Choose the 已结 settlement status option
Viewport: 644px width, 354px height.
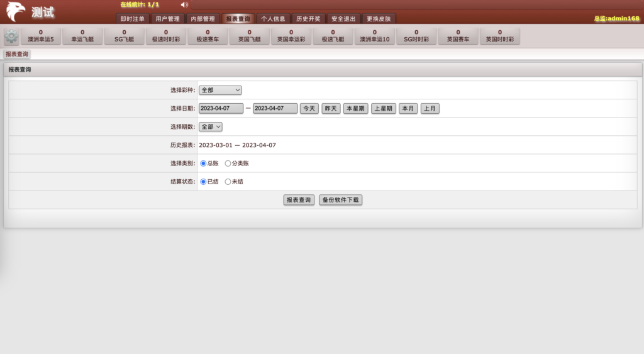coord(204,182)
